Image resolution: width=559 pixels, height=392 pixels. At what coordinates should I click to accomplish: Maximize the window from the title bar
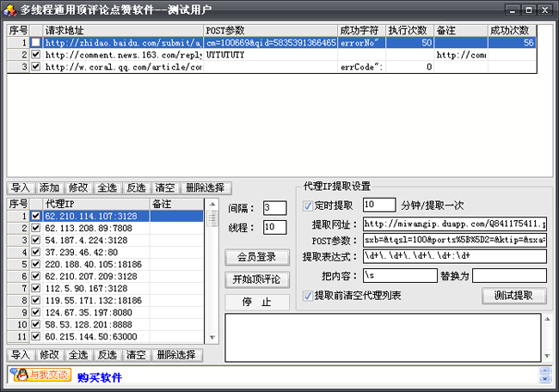point(529,10)
